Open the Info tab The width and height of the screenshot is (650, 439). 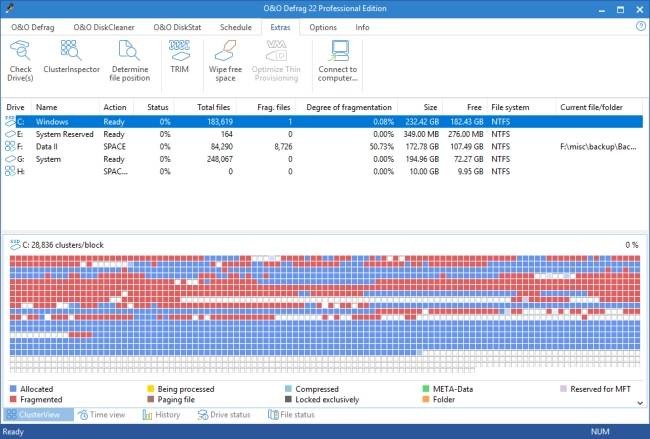pyautogui.click(x=362, y=27)
